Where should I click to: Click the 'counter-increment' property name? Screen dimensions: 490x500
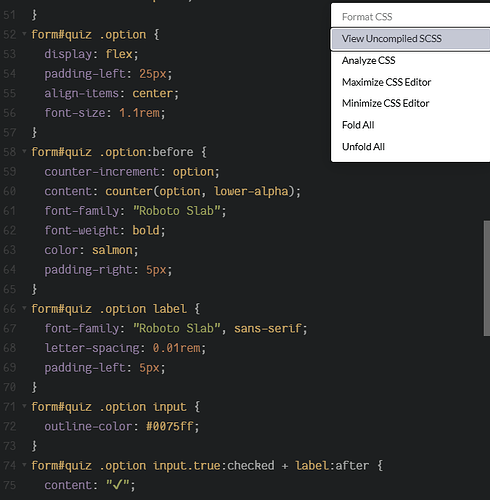point(102,172)
